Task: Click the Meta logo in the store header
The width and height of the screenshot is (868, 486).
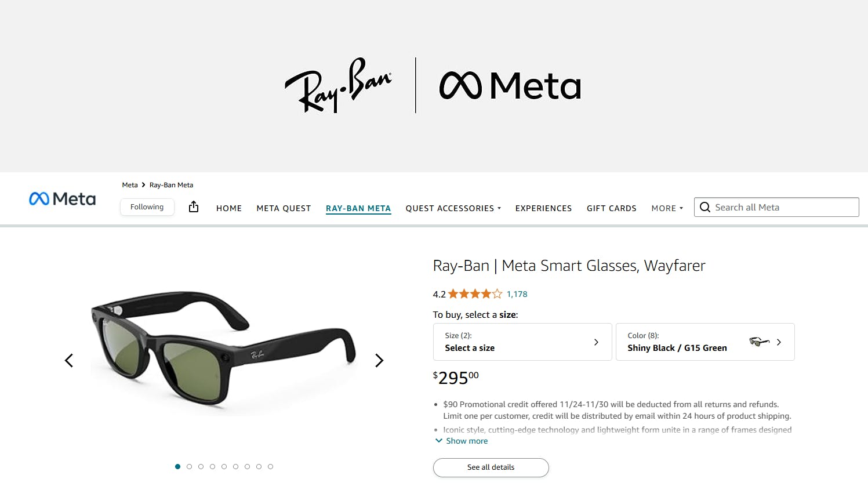Action: (x=63, y=199)
